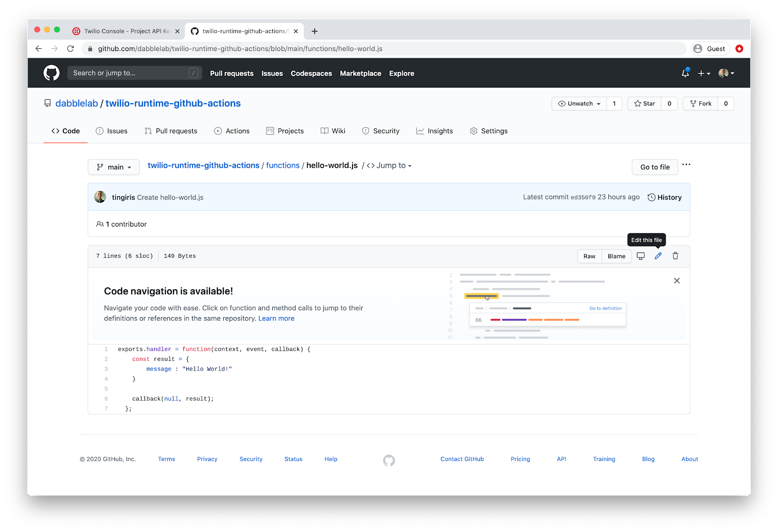
Task: Open the Actions tab
Action: (232, 131)
